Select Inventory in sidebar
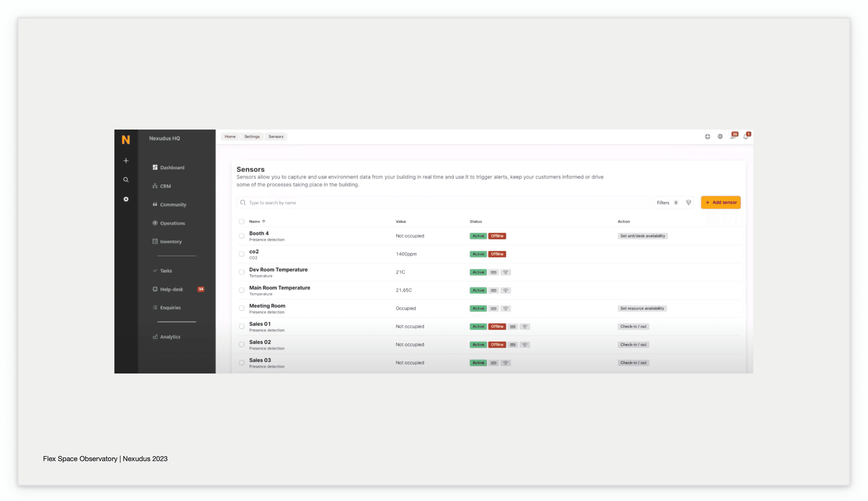This screenshot has height=501, width=868. point(167,242)
